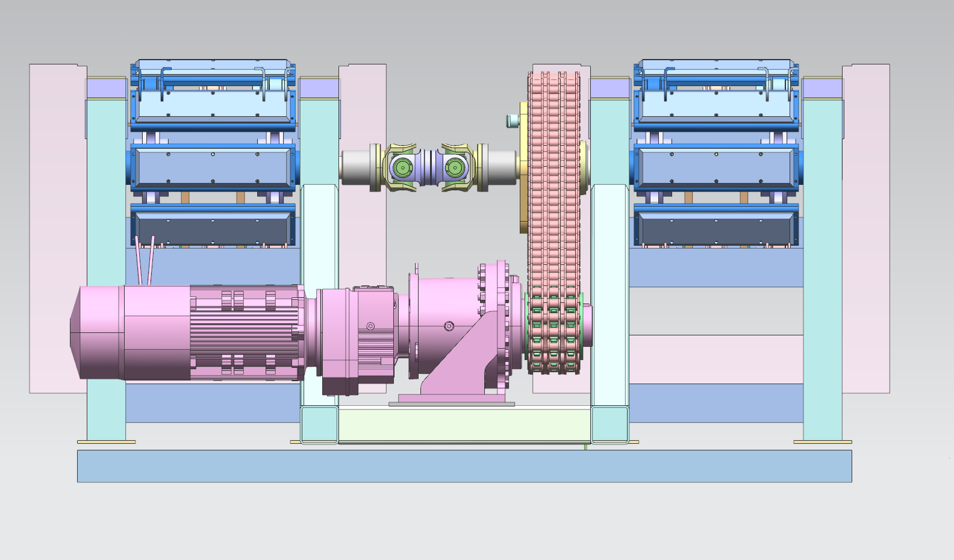
Task: Click the far-left pale pink side panel
Action: coord(58,229)
